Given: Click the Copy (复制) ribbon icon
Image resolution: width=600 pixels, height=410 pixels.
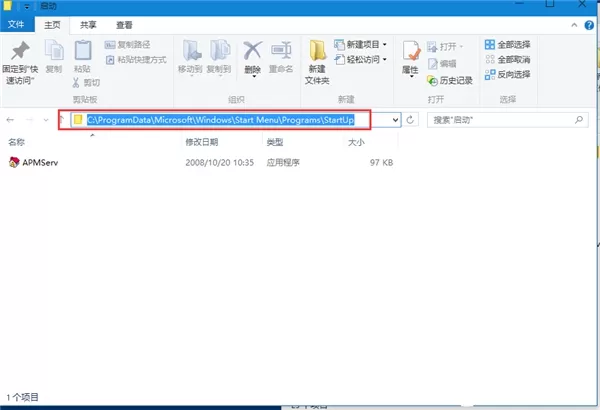Looking at the screenshot, I should pos(54,50).
